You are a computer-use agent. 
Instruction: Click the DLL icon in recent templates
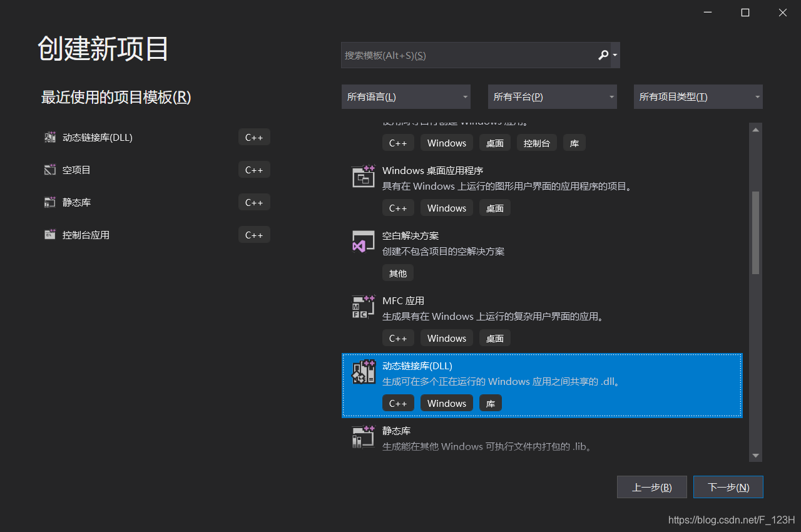tap(50, 137)
